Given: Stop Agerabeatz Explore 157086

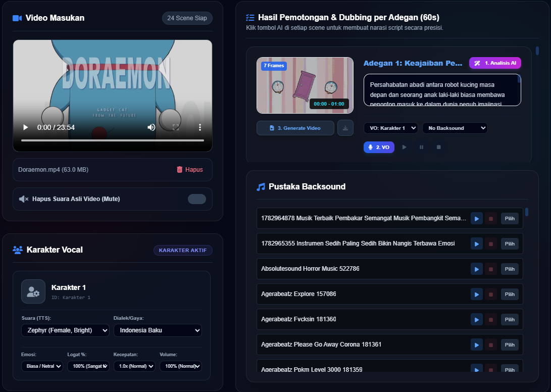Looking at the screenshot, I should tap(491, 295).
